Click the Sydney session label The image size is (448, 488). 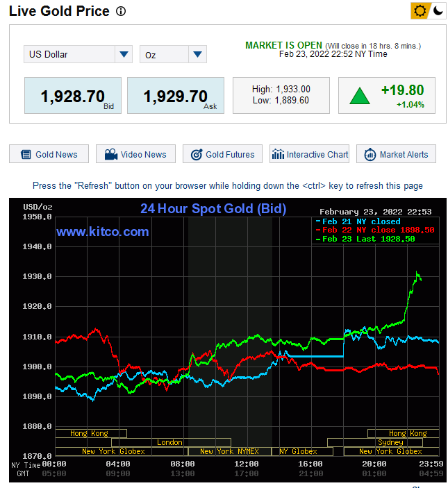pos(390,442)
